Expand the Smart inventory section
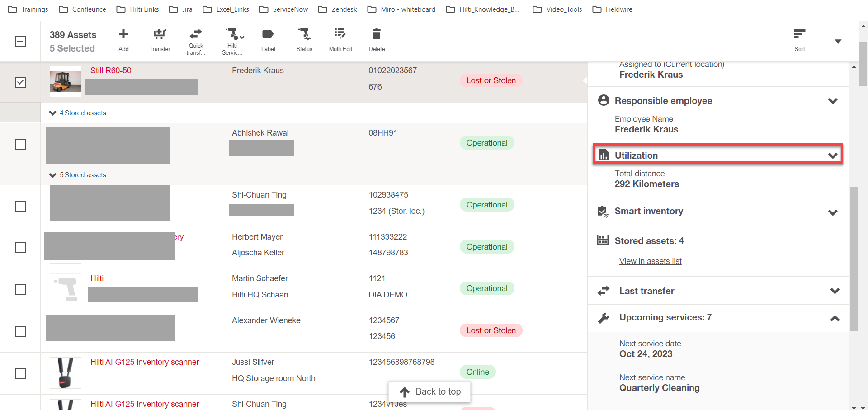 (x=833, y=212)
